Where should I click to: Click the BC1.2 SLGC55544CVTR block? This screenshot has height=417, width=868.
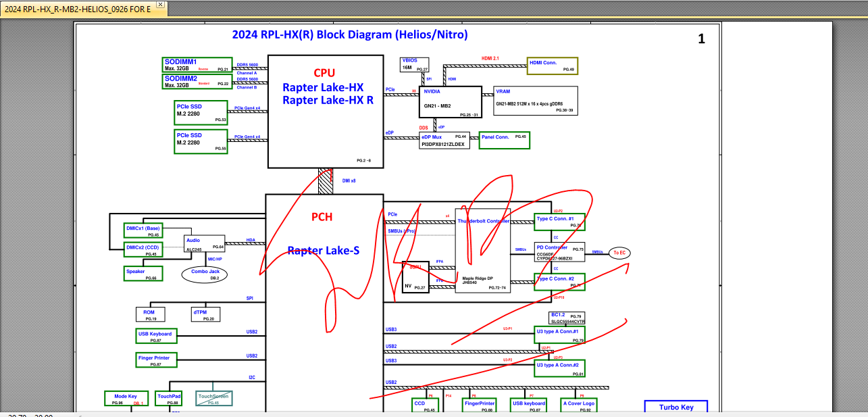[567, 319]
